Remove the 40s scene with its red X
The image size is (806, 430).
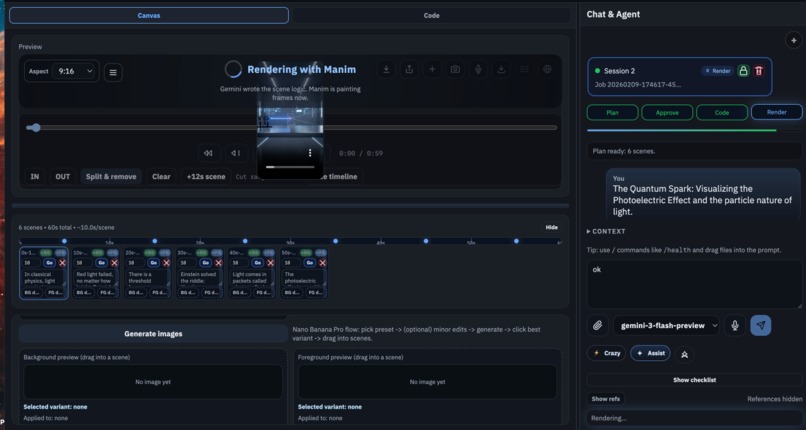pyautogui.click(x=270, y=263)
